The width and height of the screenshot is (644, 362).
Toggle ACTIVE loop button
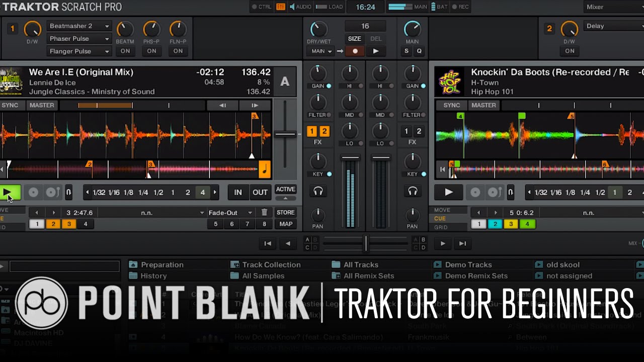pos(285,190)
